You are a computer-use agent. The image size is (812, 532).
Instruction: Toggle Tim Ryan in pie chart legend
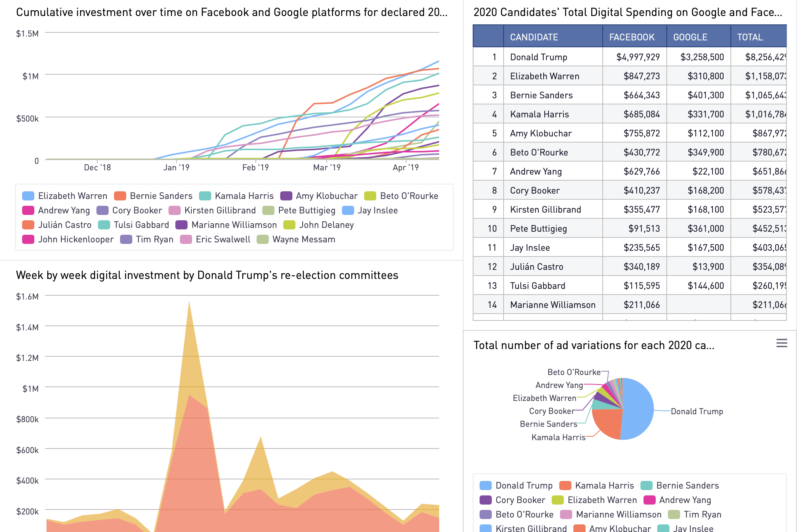[695, 514]
